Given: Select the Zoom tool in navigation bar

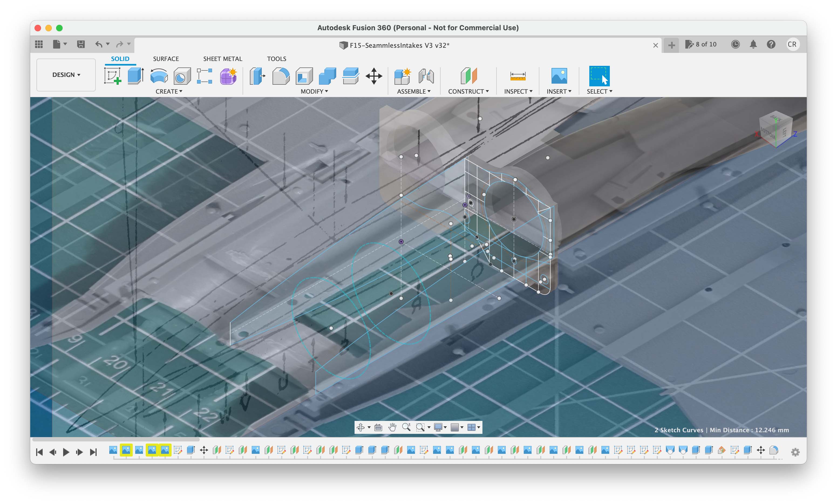Looking at the screenshot, I should (406, 427).
